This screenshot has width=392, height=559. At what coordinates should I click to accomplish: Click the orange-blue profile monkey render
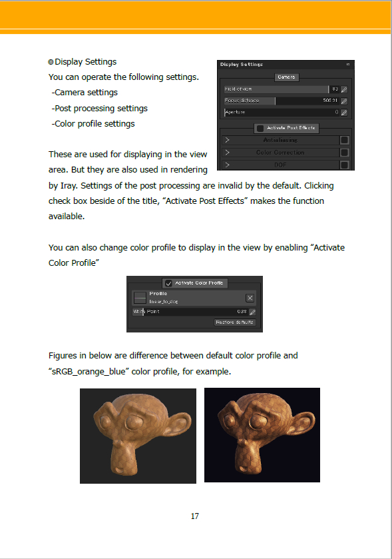[x=262, y=435]
